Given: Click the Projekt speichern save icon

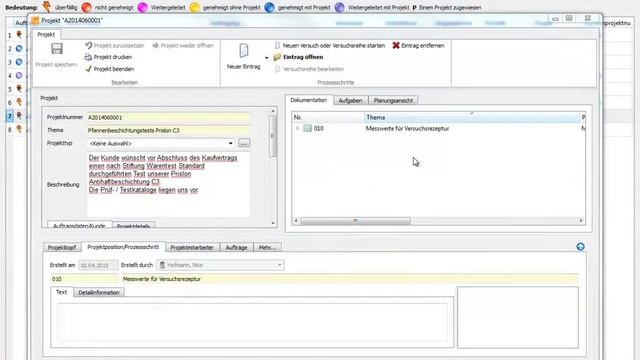Looking at the screenshot, I should pos(57,49).
